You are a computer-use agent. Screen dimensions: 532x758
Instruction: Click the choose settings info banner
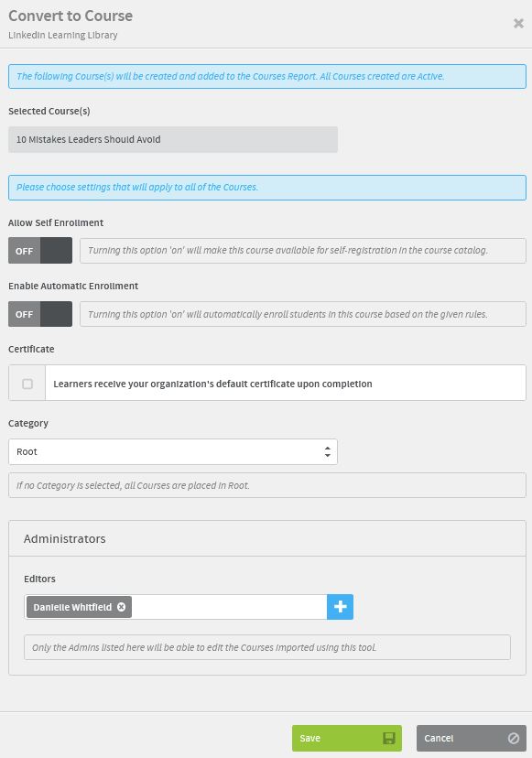point(267,188)
